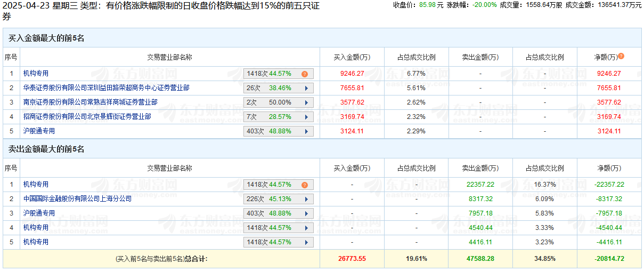This screenshot has width=644, height=271.
Task: Open 华泰证券 深圳益田路 branch link
Action: [x=105, y=88]
